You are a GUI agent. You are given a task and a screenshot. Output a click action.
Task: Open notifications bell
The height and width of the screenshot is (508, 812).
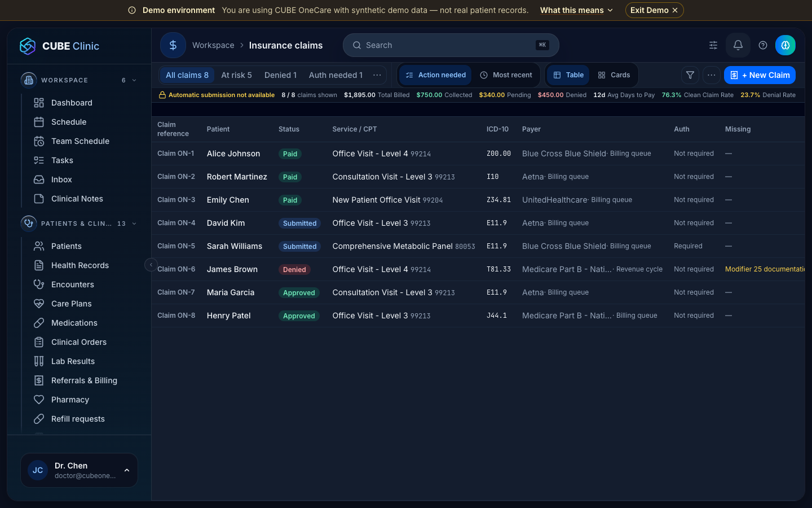click(x=738, y=45)
